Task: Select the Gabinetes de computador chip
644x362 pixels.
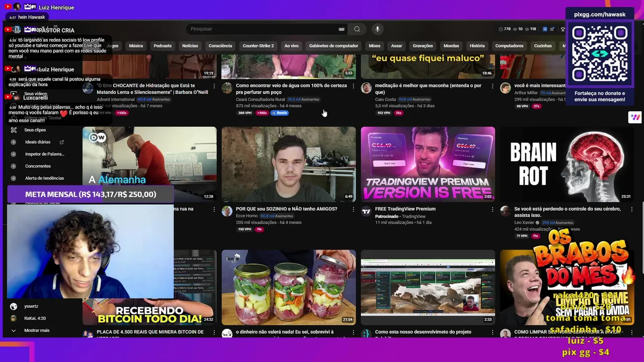Action: 334,46
